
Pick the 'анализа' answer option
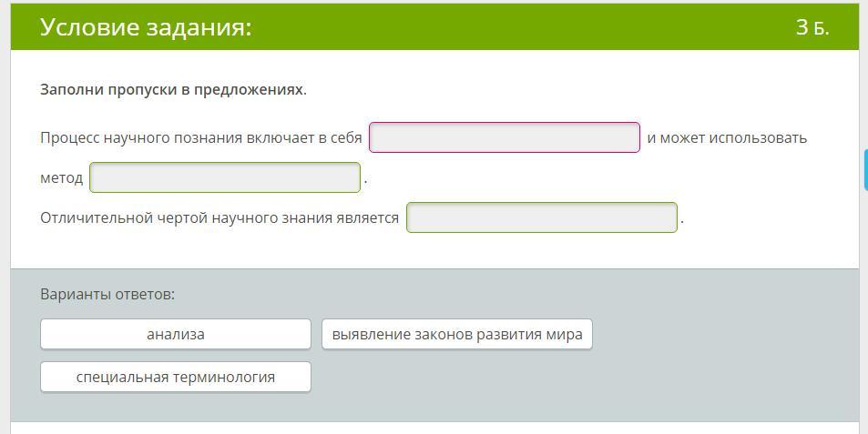click(x=175, y=334)
